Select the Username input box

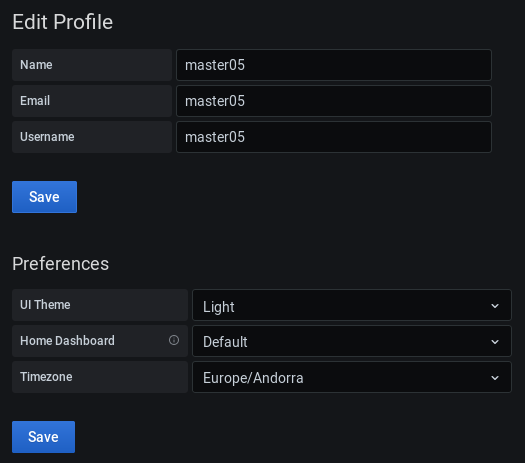pos(334,137)
